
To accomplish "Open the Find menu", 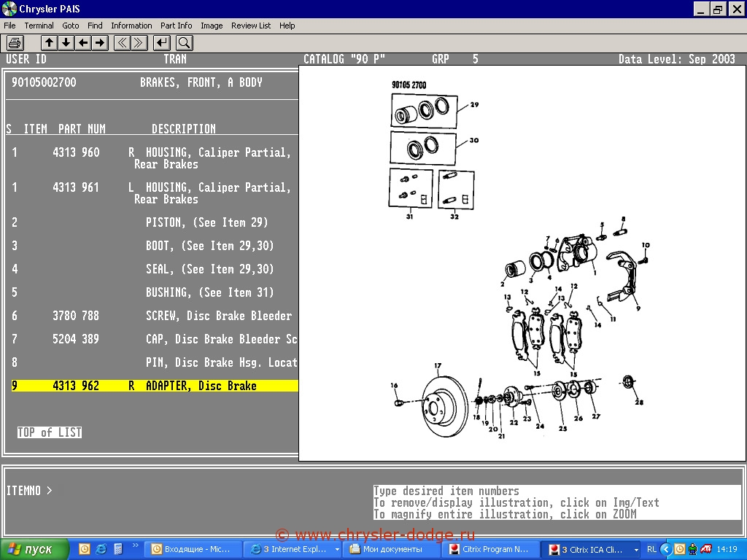I will pyautogui.click(x=95, y=26).
